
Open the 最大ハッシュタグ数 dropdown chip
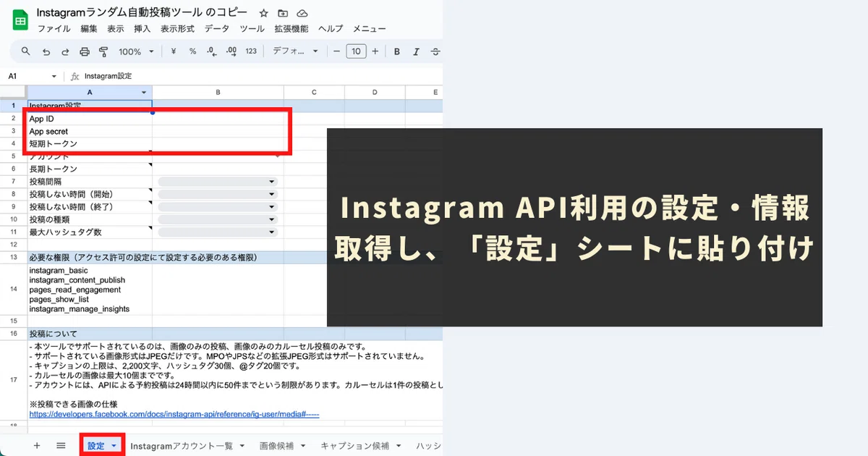tap(218, 232)
